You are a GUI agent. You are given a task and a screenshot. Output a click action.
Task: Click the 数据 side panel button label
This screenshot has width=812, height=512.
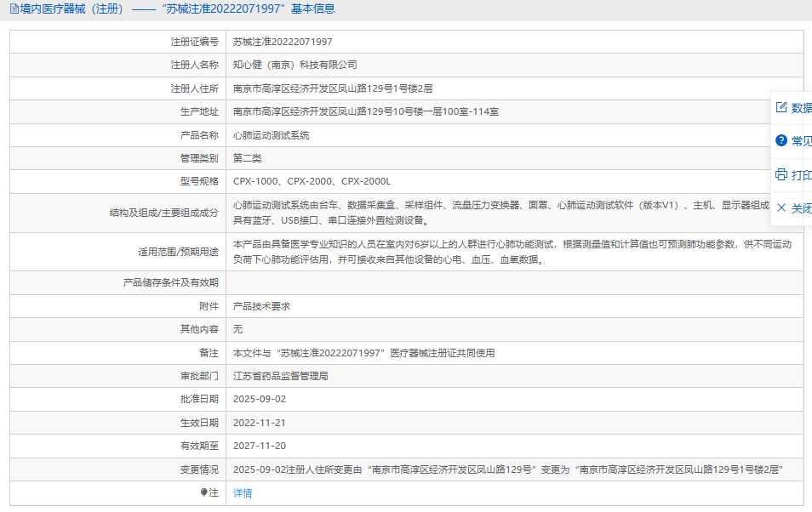(x=801, y=108)
